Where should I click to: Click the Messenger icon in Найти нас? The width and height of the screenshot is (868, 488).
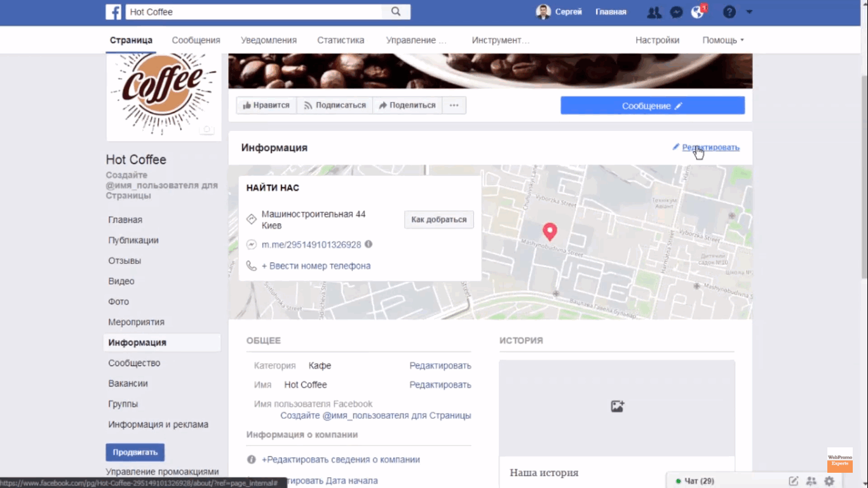click(252, 245)
